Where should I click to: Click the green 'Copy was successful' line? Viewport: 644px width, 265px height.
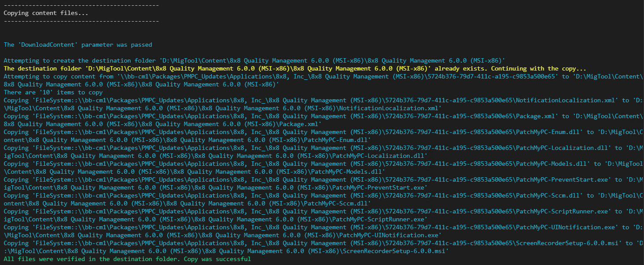(x=127, y=259)
